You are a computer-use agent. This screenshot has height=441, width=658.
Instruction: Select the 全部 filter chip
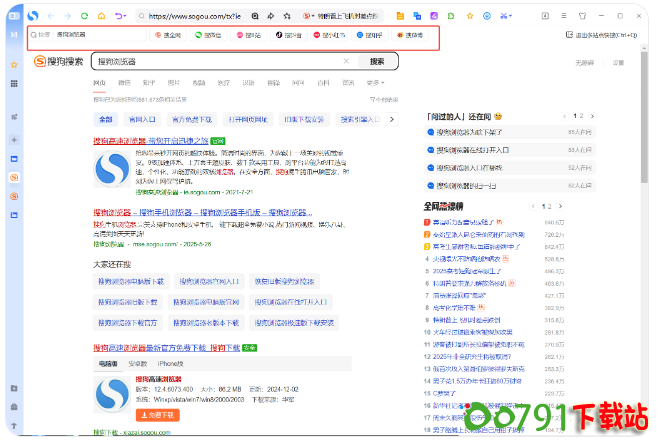[x=106, y=119]
